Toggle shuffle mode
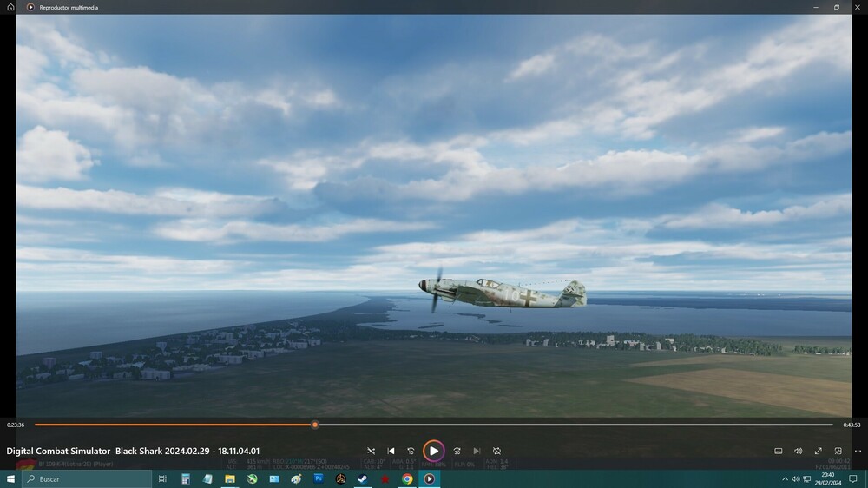The width and height of the screenshot is (868, 488). [x=371, y=451]
